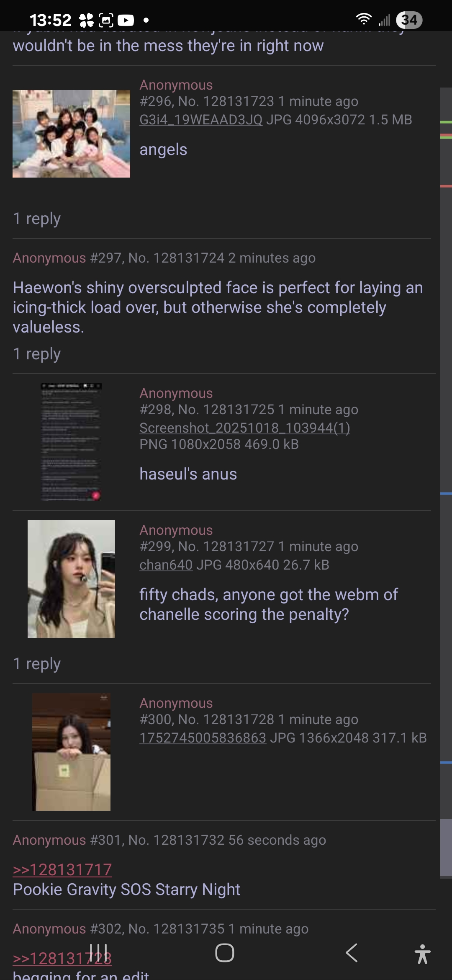Tap the Android recent apps button
This screenshot has height=980, width=452.
[99, 953]
